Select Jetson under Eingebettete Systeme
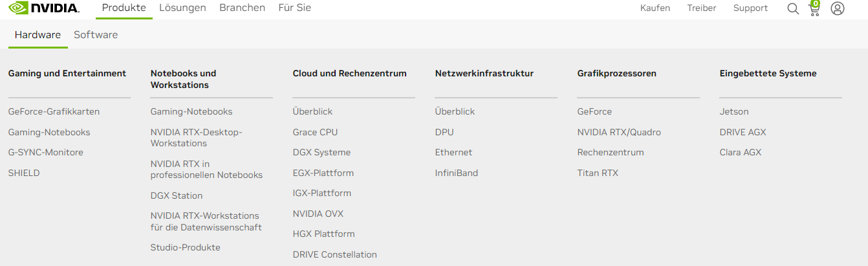The height and width of the screenshot is (266, 868). coord(734,111)
